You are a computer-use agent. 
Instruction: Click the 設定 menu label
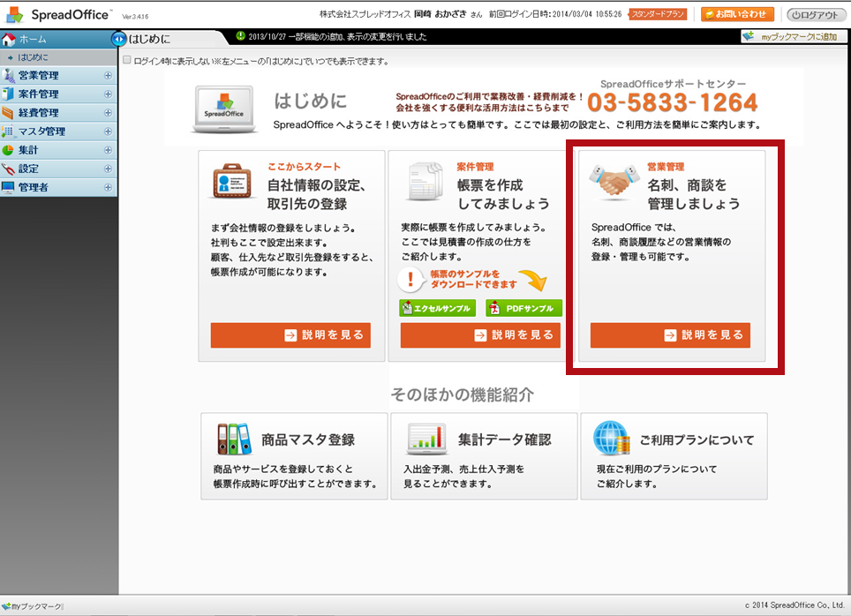tap(28, 169)
